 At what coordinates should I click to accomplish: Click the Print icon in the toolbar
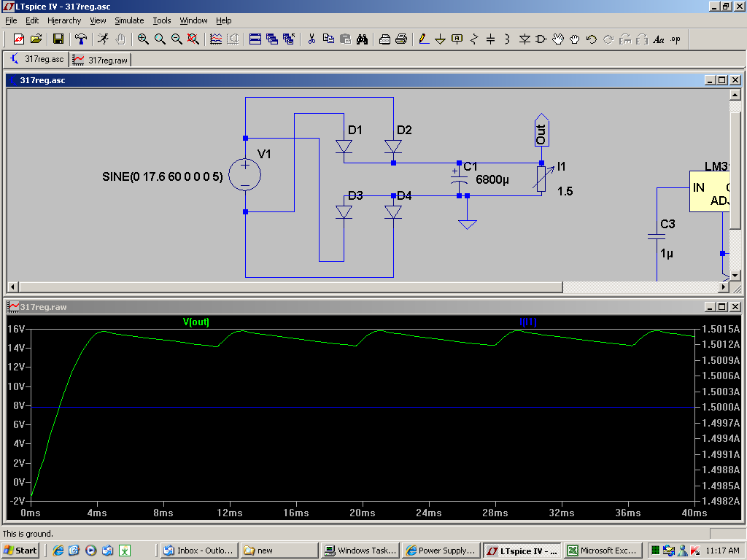(x=401, y=39)
